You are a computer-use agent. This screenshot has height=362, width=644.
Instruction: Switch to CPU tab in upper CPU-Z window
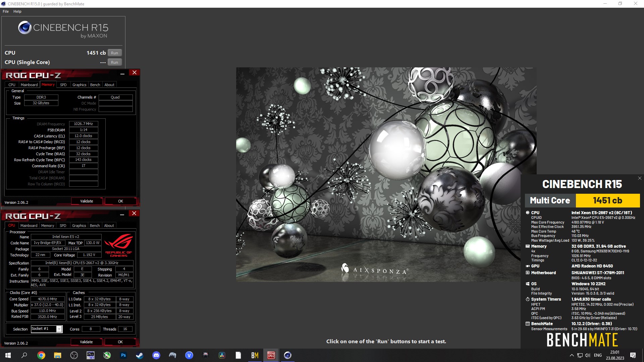coord(12,85)
